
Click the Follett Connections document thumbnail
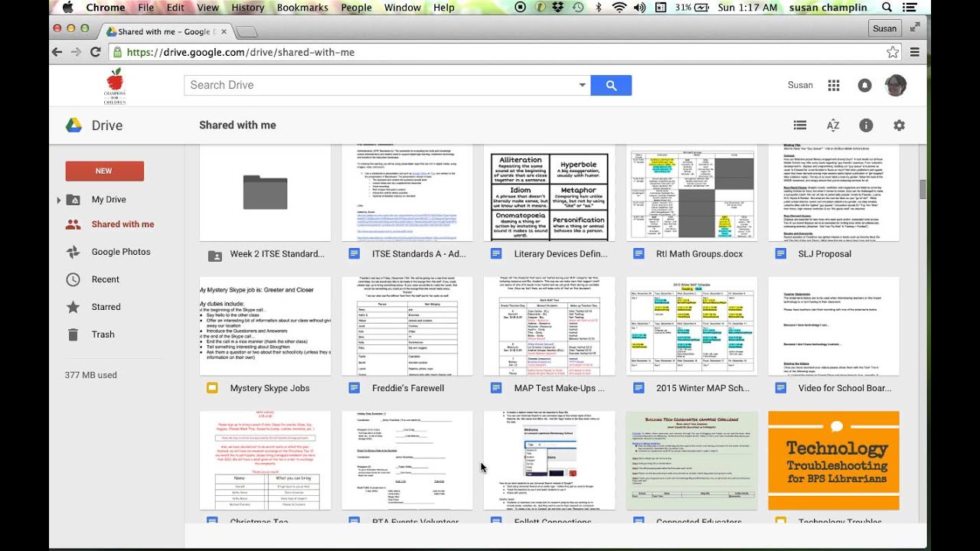[550, 461]
